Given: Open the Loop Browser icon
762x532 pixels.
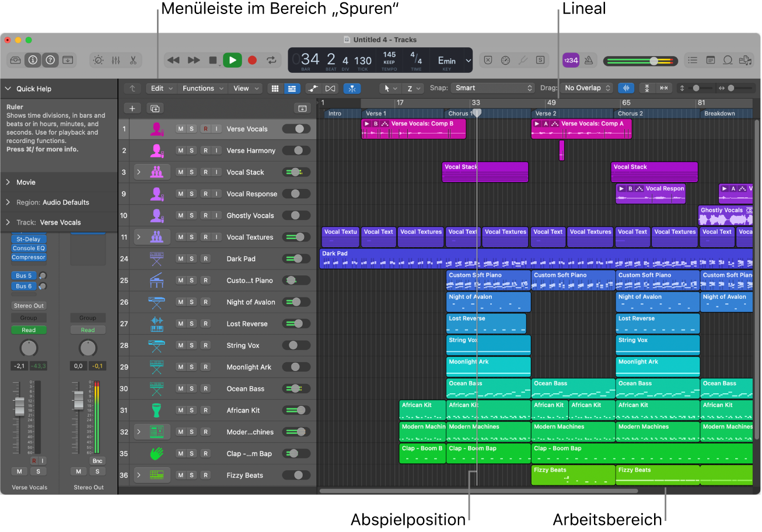Looking at the screenshot, I should 728,60.
